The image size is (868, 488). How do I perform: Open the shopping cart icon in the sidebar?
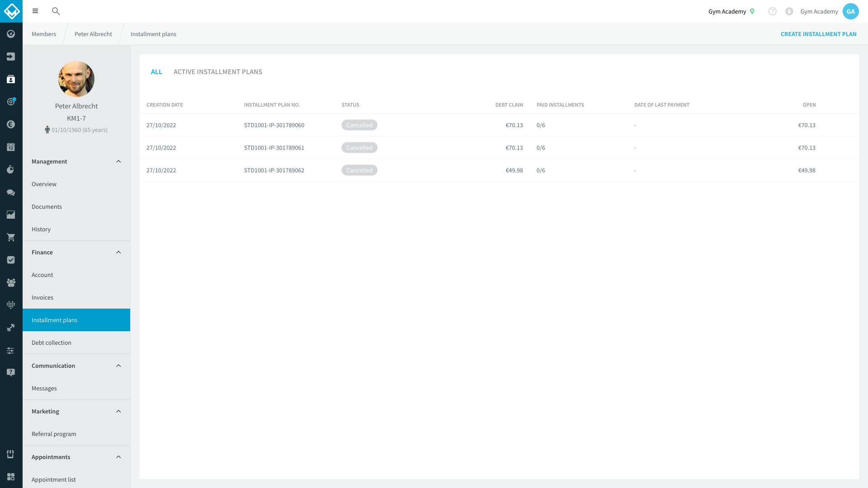(11, 237)
